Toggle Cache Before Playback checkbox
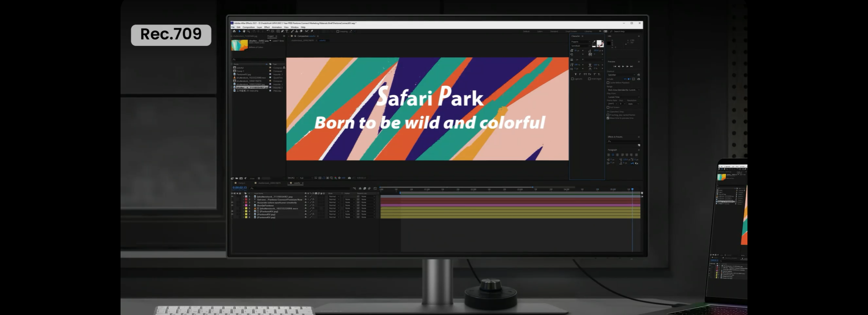 (608, 83)
